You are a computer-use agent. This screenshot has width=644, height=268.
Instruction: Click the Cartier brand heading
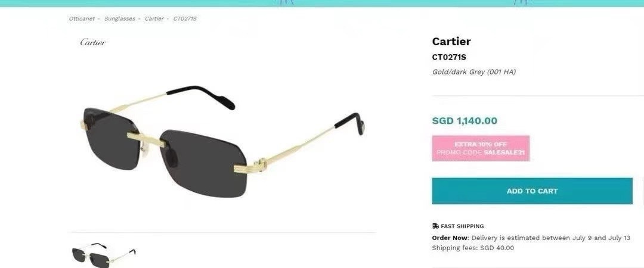451,42
